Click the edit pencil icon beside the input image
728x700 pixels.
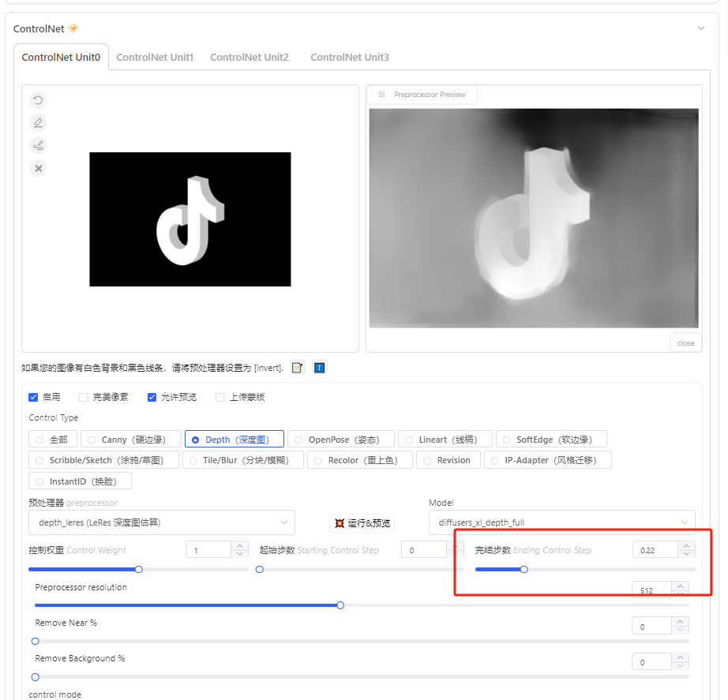[x=38, y=122]
